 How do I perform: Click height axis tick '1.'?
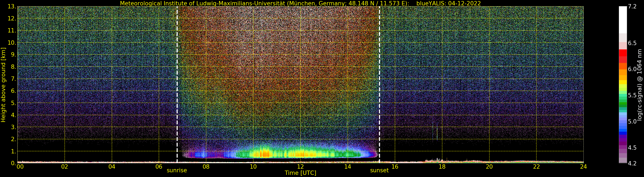point(14,151)
